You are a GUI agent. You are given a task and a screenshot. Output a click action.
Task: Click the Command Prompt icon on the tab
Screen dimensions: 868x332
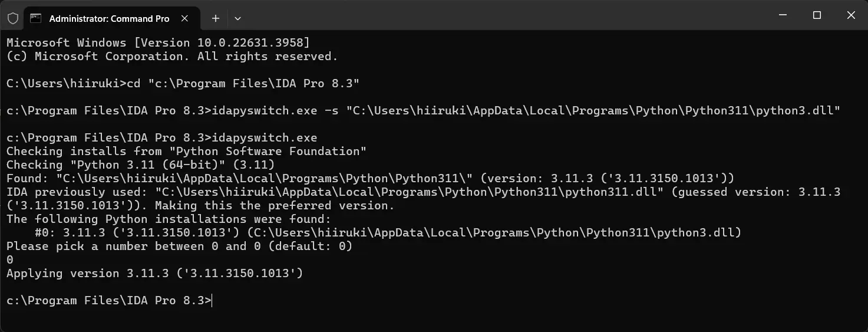coord(36,18)
